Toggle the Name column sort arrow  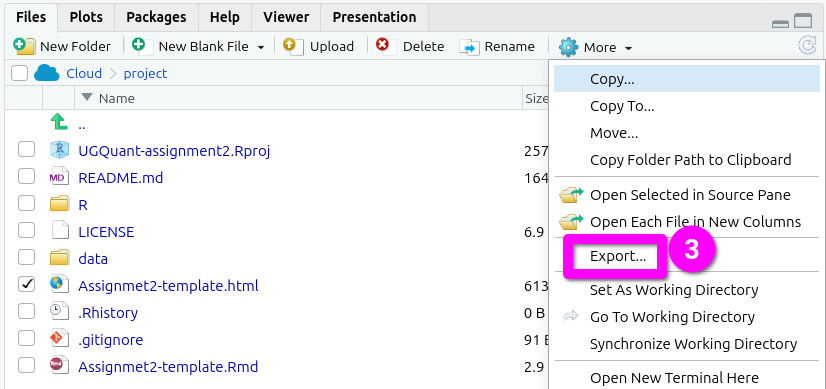87,98
